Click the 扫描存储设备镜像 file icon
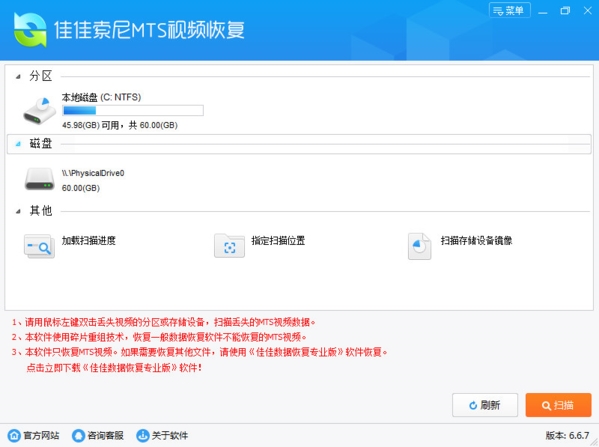The image size is (599, 447). [419, 246]
